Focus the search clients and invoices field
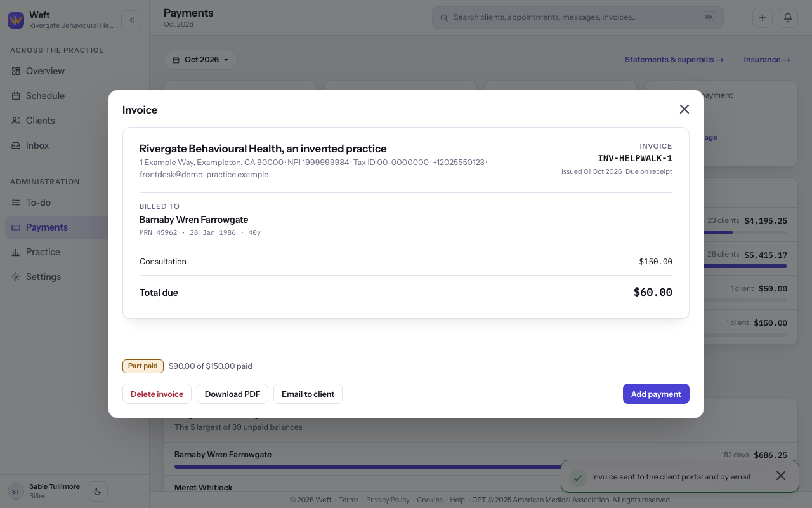 coord(577,18)
